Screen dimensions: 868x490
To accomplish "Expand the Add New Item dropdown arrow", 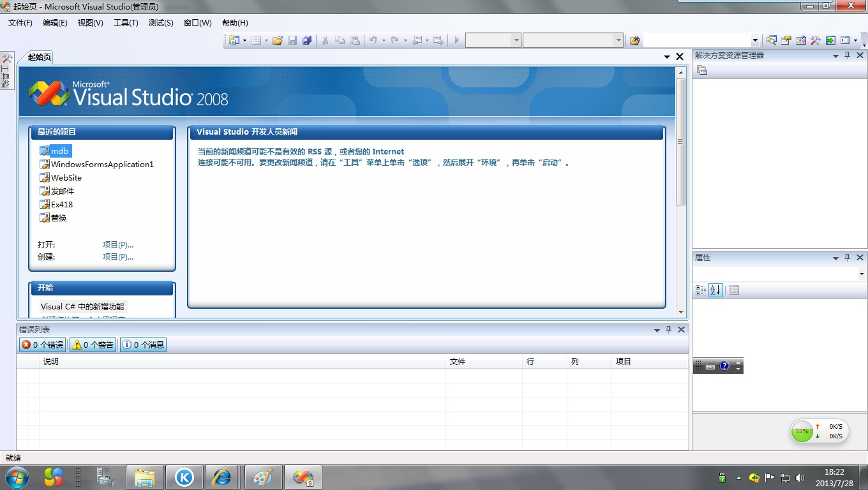I will 266,40.
